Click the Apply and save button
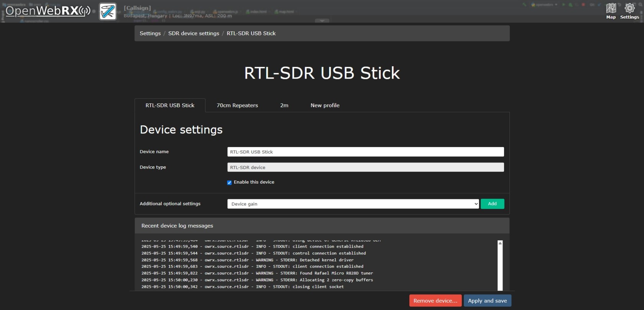The height and width of the screenshot is (310, 644). [x=487, y=301]
